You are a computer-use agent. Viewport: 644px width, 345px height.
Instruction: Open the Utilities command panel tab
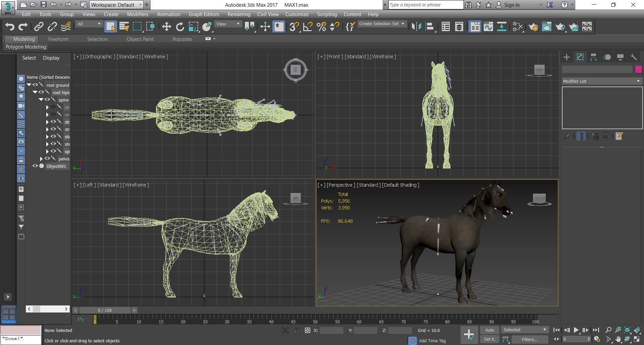click(634, 57)
